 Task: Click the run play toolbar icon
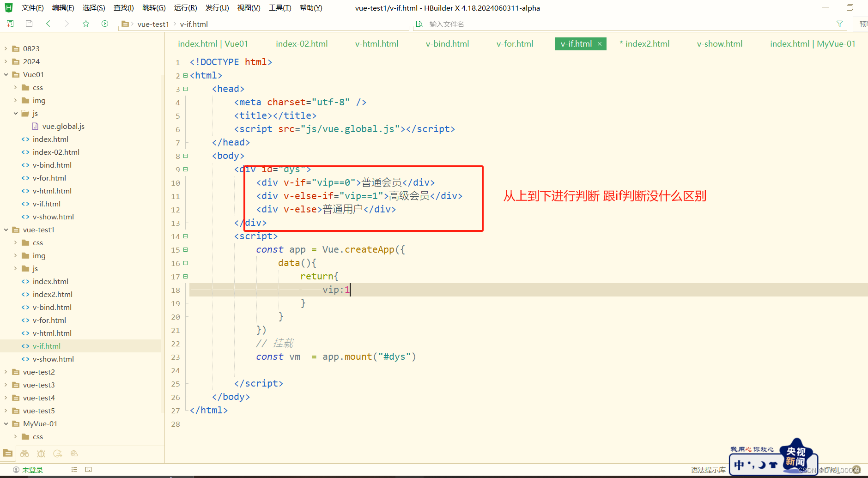pos(105,24)
